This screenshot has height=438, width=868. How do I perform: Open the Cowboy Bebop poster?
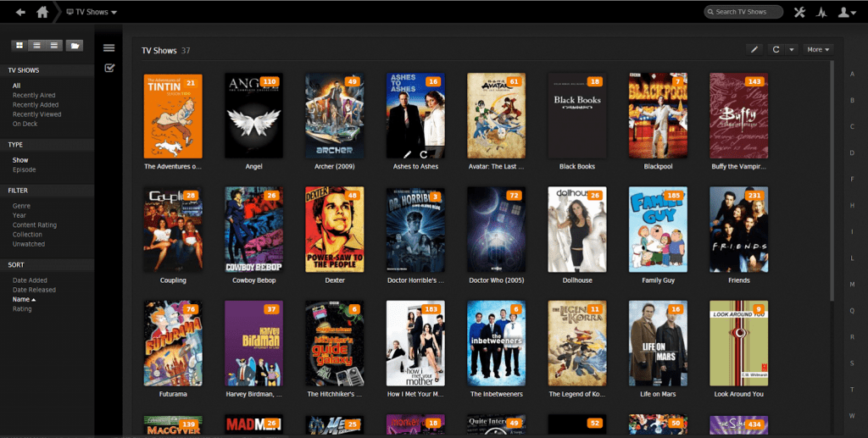click(x=253, y=230)
